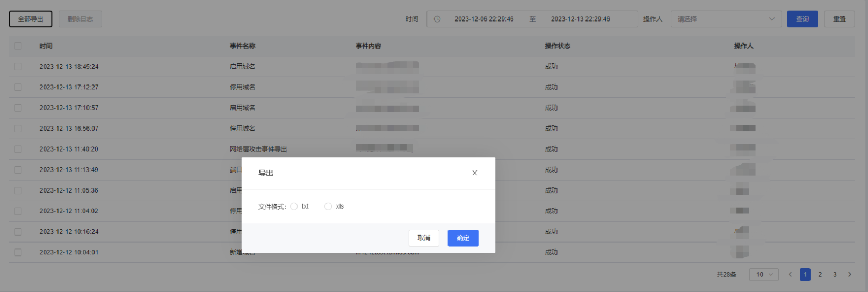Click the clock icon in the time range field
868x292 pixels.
[437, 19]
